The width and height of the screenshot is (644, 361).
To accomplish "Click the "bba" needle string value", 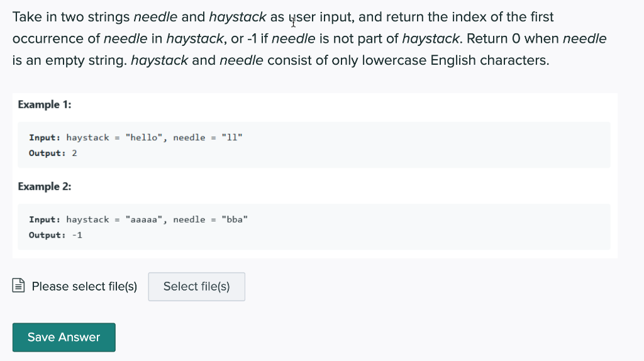I will tap(235, 219).
